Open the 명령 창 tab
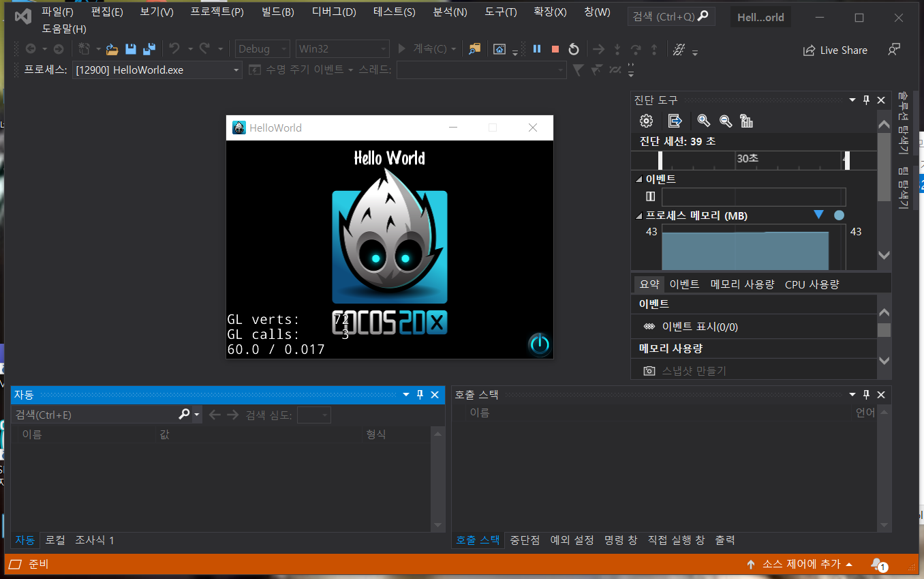924x579 pixels. [621, 540]
